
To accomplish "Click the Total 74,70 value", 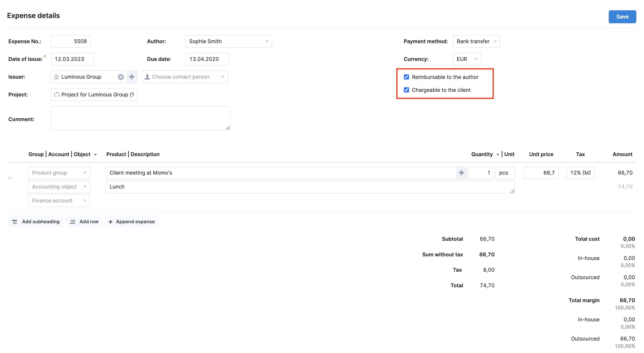I will pos(487,285).
